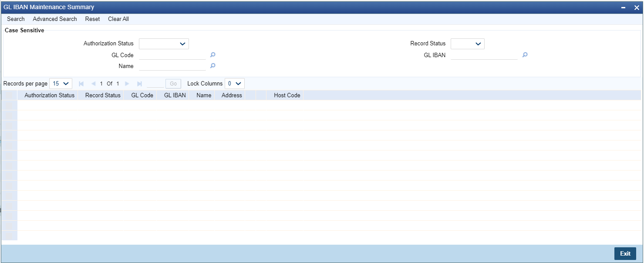Select the Host Code column header

(x=287, y=95)
